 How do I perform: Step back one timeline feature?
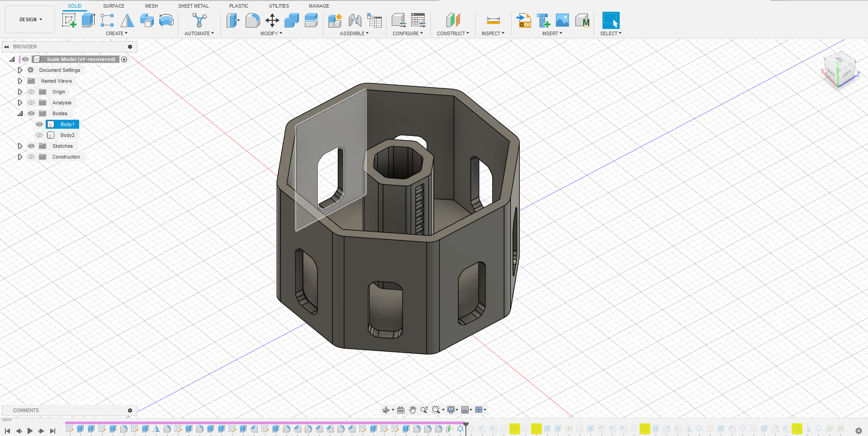(19, 431)
